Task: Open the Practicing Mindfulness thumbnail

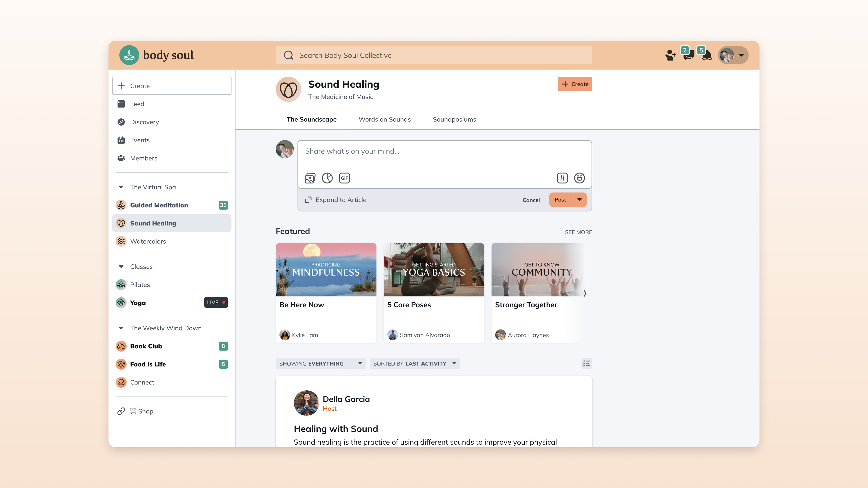Action: [326, 270]
